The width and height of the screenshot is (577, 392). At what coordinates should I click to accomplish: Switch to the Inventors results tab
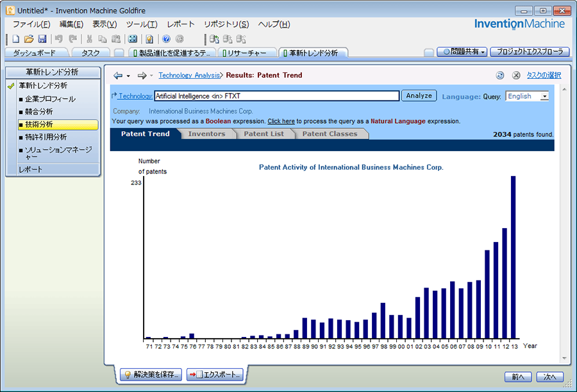207,134
